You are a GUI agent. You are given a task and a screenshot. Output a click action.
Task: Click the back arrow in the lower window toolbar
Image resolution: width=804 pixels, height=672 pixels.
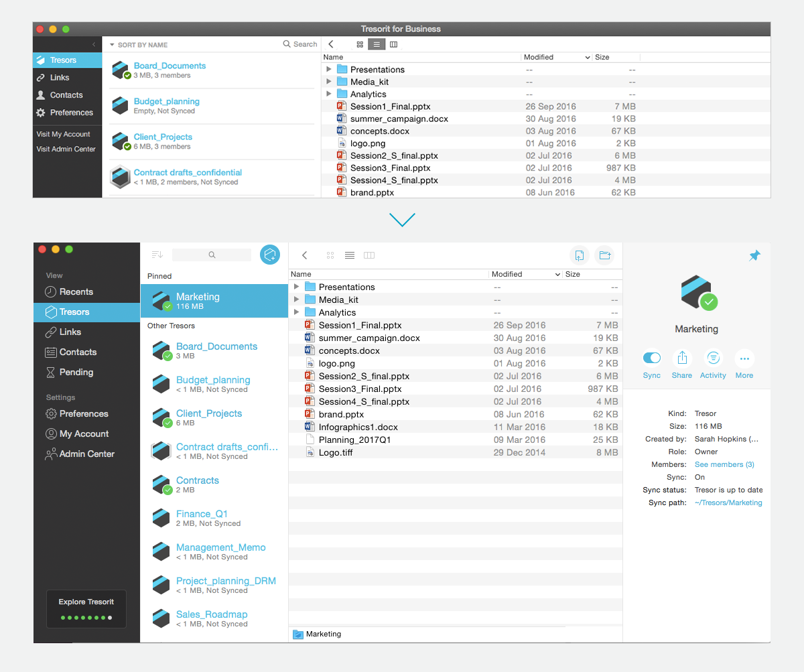click(305, 255)
